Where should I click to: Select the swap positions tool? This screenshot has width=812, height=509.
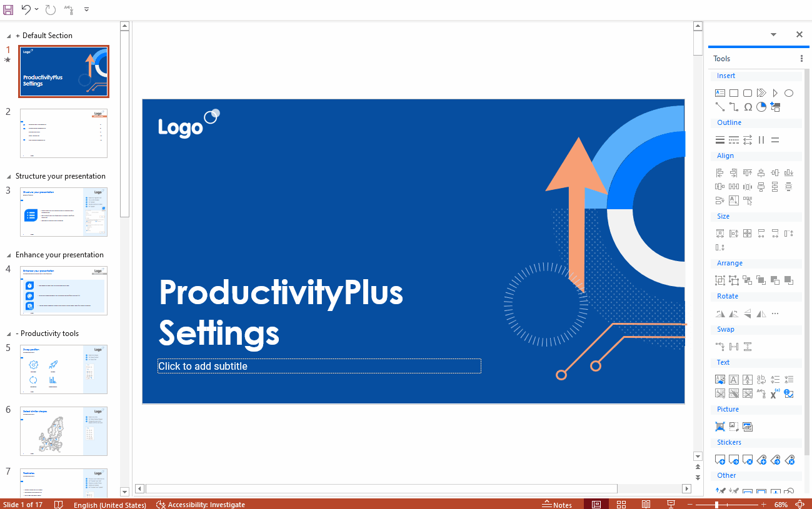(x=719, y=346)
